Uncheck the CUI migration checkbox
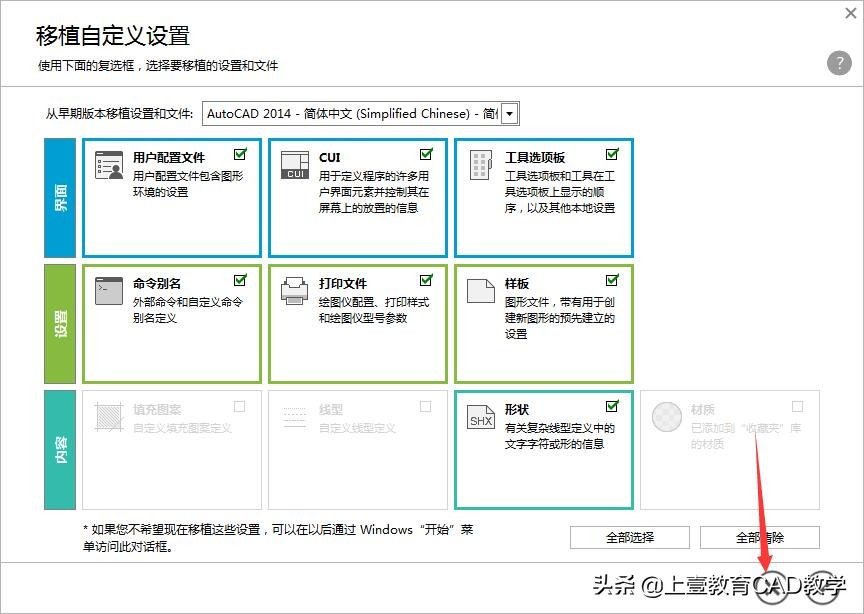 tap(426, 154)
